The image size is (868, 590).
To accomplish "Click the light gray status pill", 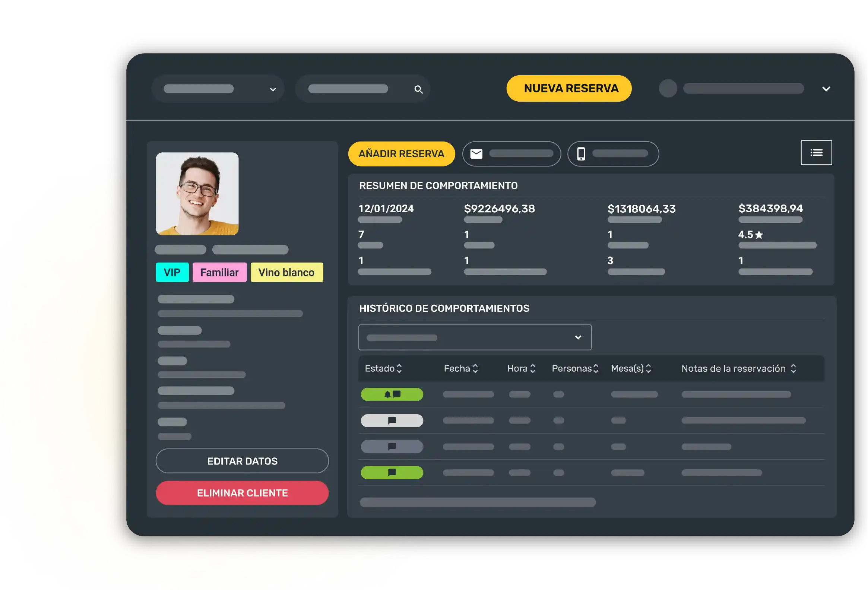I will (x=392, y=421).
